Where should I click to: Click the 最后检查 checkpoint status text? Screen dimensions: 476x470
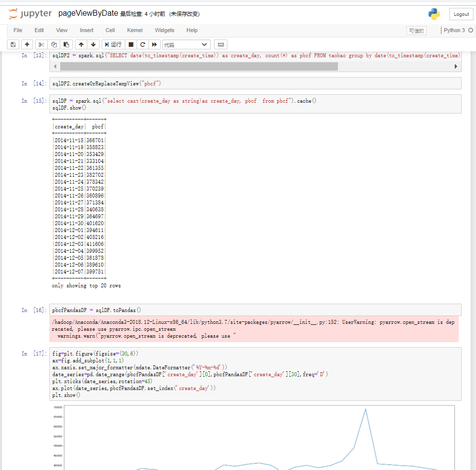(143, 14)
